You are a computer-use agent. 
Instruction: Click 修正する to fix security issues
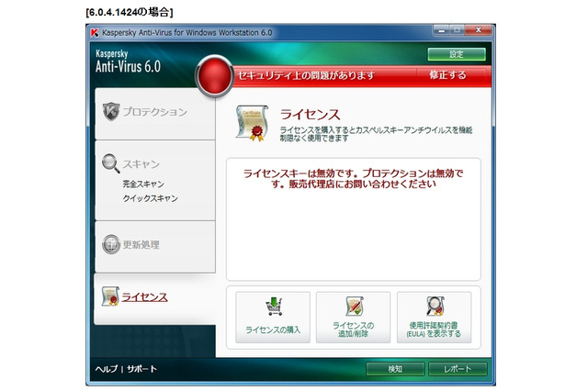447,75
